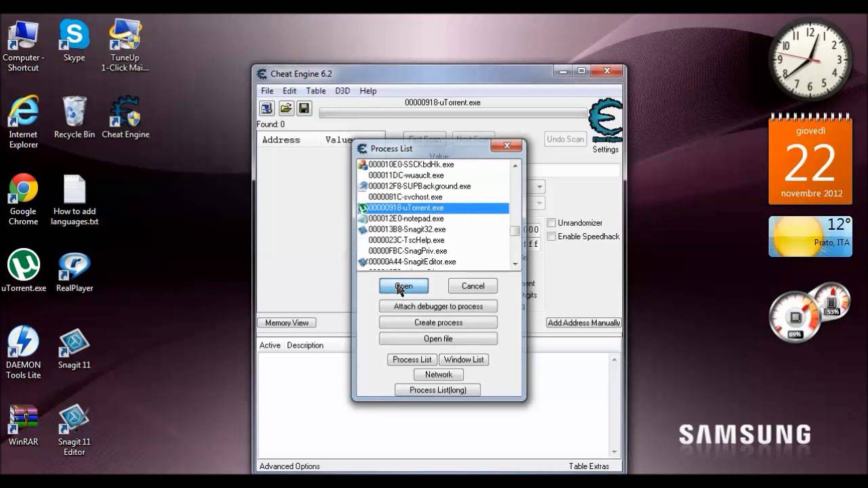The height and width of the screenshot is (488, 868).
Task: Select 0000081C-svchost.exe process
Action: click(x=433, y=197)
